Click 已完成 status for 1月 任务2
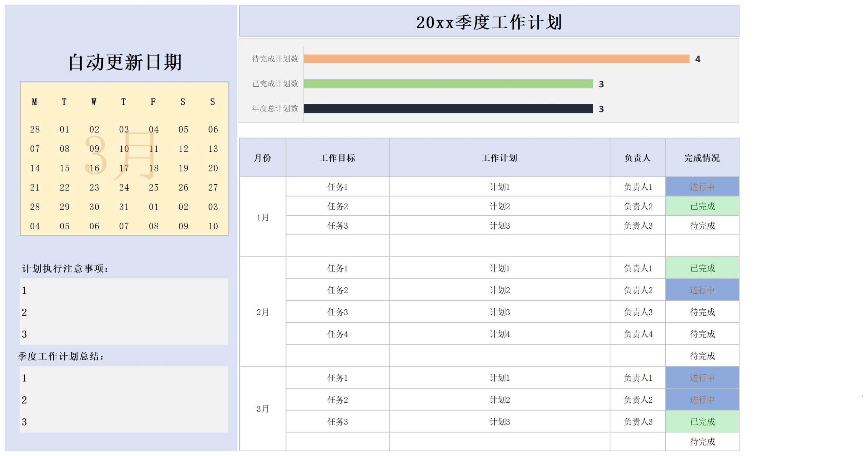 [702, 206]
